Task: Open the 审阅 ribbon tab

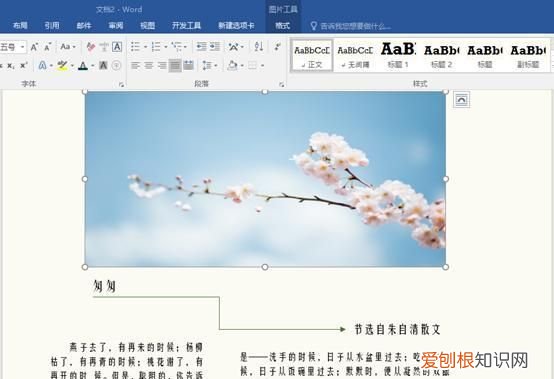Action: (116, 25)
